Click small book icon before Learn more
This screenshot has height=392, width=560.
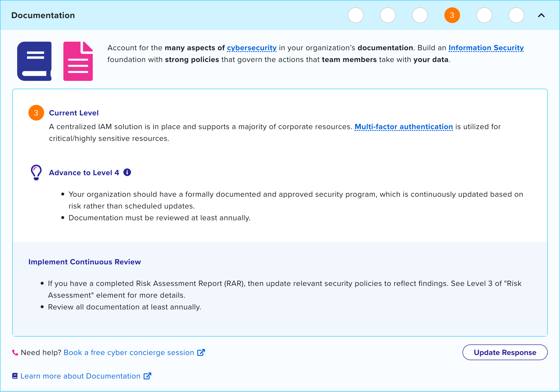tap(15, 376)
